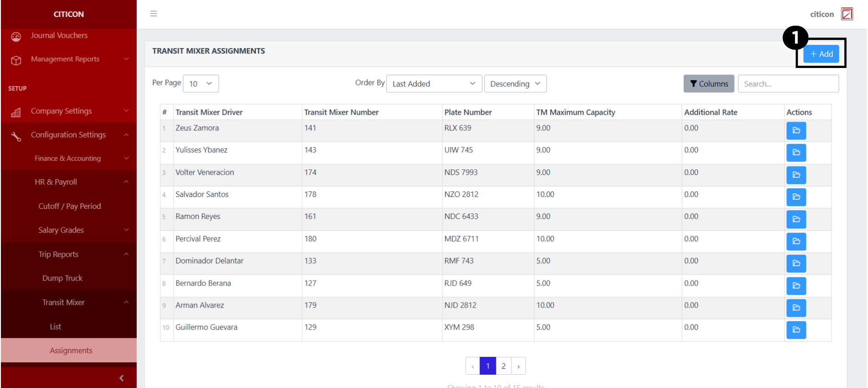Collapse Configuration Settings section
868x388 pixels.
tap(69, 135)
